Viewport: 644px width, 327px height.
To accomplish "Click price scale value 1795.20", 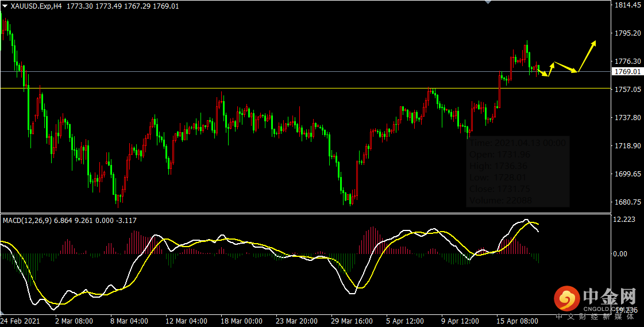I will (x=628, y=32).
